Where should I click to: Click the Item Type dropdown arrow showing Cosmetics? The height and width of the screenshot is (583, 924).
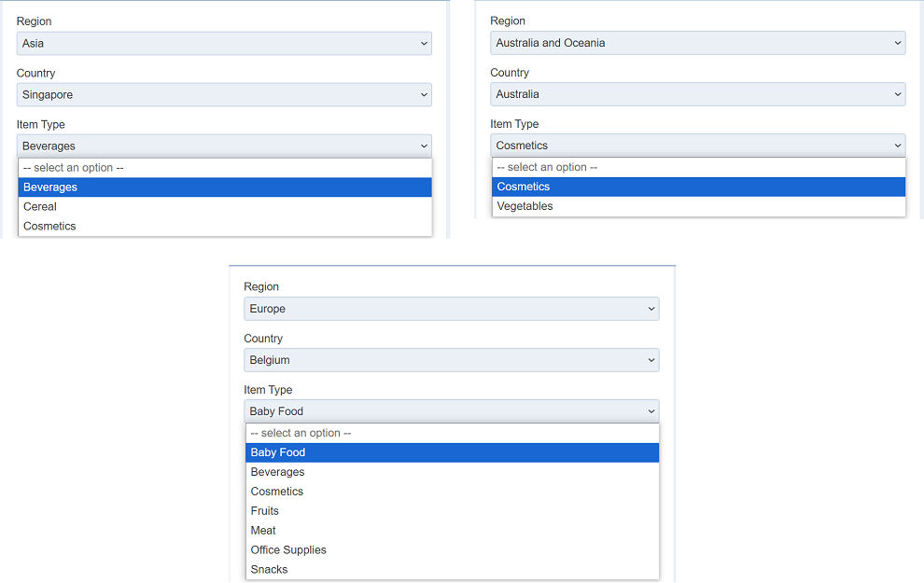click(x=898, y=146)
